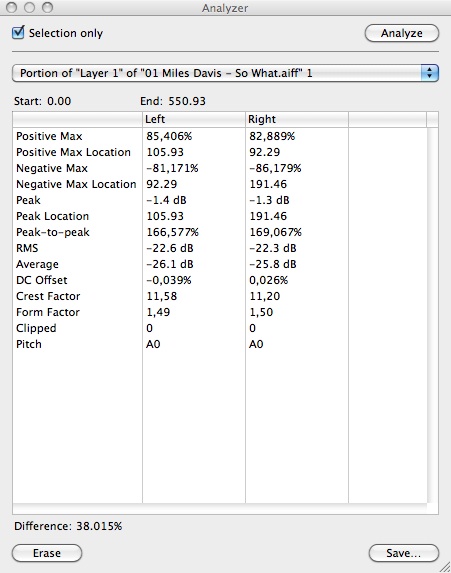This screenshot has height=573, width=451.
Task: Select the DC Offset row
Action: pos(219,280)
